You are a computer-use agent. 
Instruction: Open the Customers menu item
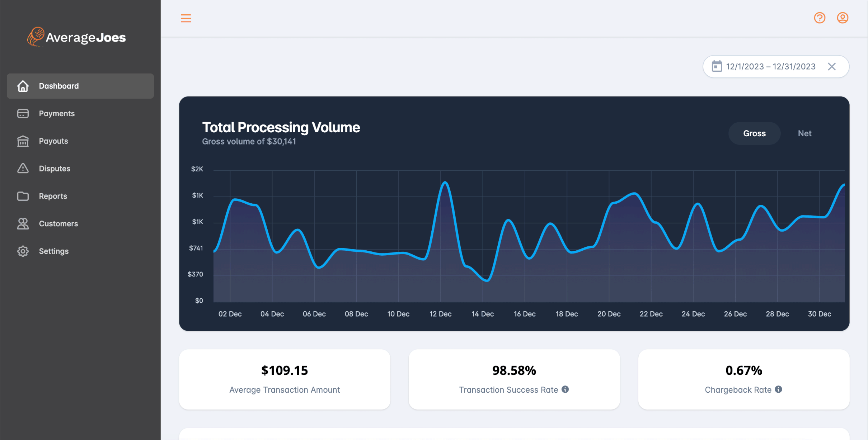tap(58, 224)
